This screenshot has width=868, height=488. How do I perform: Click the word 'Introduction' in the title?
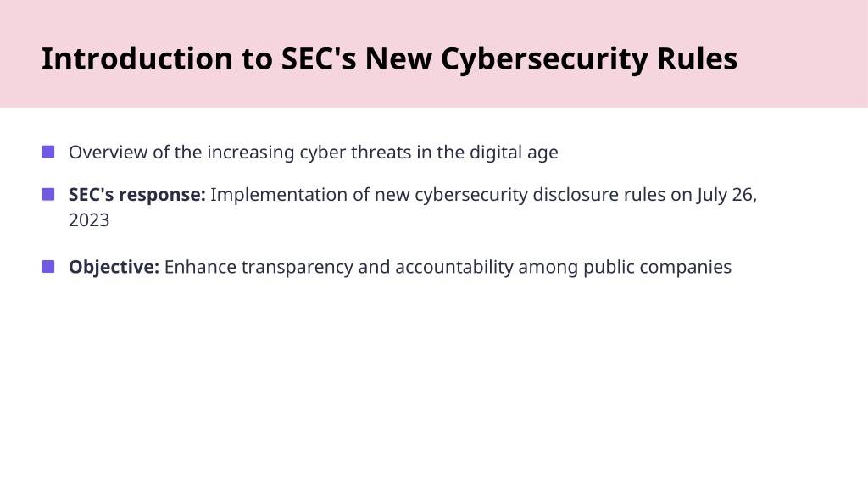tap(137, 58)
